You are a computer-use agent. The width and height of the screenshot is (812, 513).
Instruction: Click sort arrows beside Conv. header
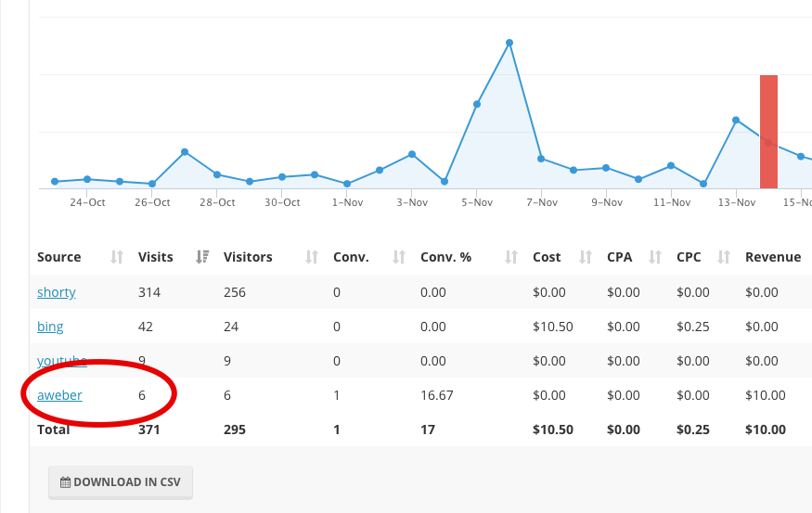click(398, 257)
